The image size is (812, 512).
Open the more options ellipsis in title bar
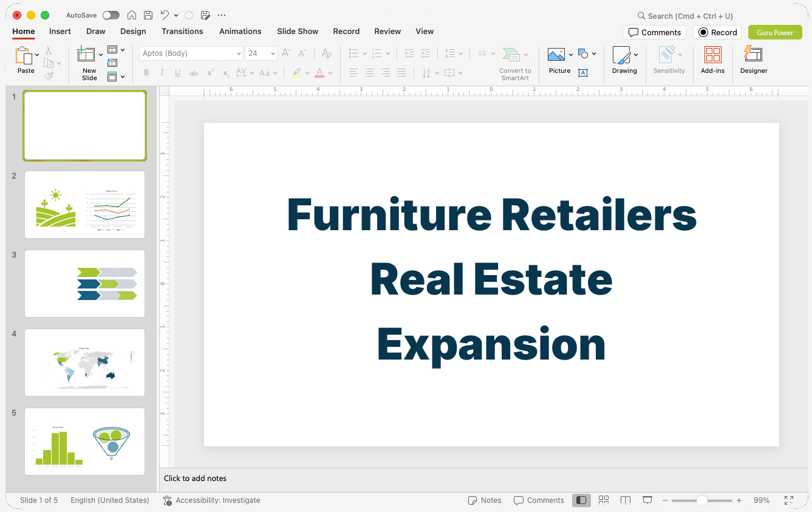point(222,15)
